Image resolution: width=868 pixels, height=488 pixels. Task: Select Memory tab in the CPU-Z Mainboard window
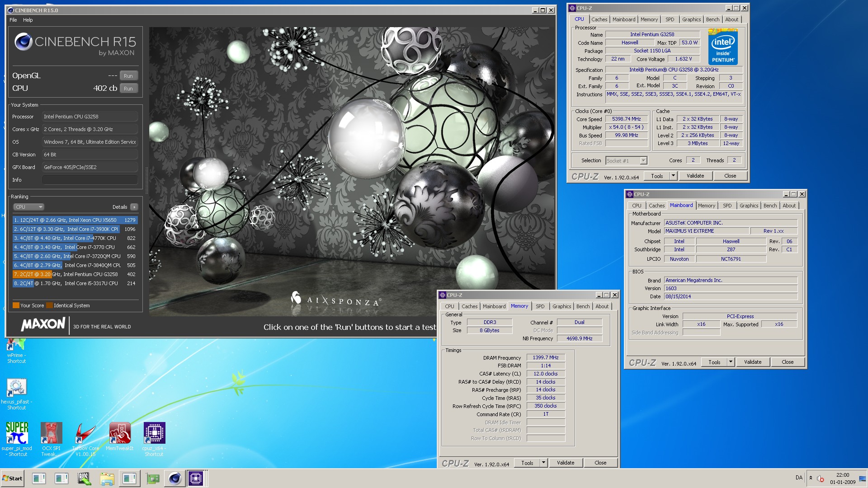[x=706, y=206]
